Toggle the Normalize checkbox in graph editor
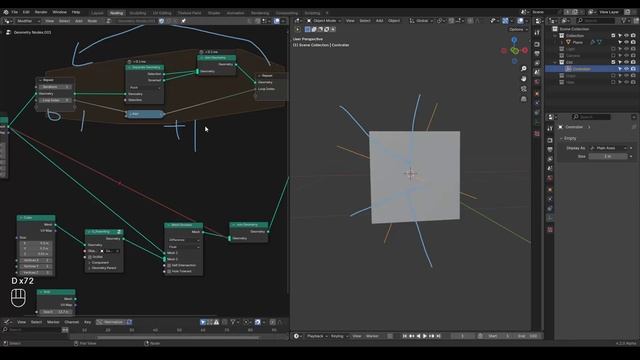 click(129, 322)
